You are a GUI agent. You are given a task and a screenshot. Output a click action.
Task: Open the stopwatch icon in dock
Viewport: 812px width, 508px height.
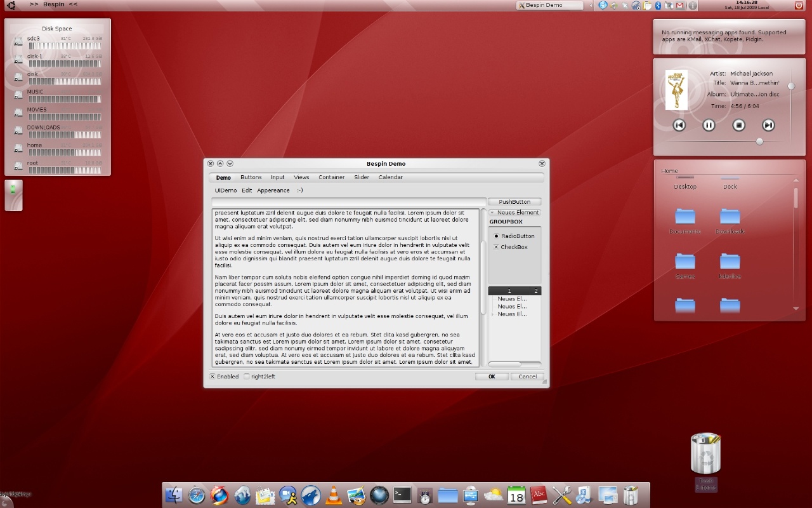[x=425, y=495]
